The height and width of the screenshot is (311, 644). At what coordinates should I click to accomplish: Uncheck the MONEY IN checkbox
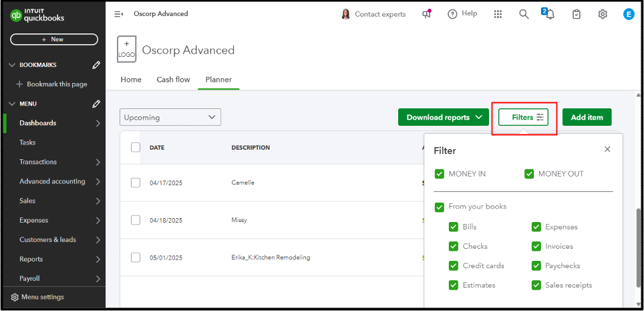click(440, 174)
